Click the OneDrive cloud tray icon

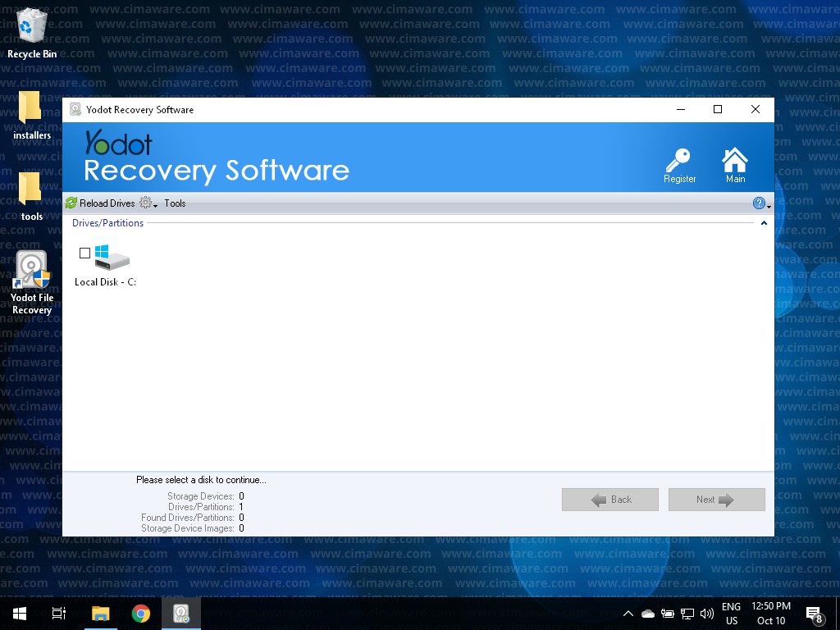(x=648, y=614)
